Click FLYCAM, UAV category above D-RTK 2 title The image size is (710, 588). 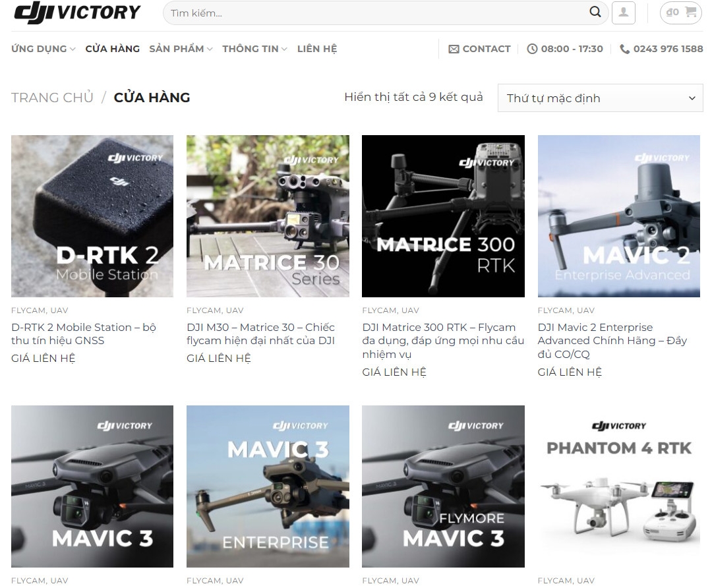pyautogui.click(x=40, y=310)
